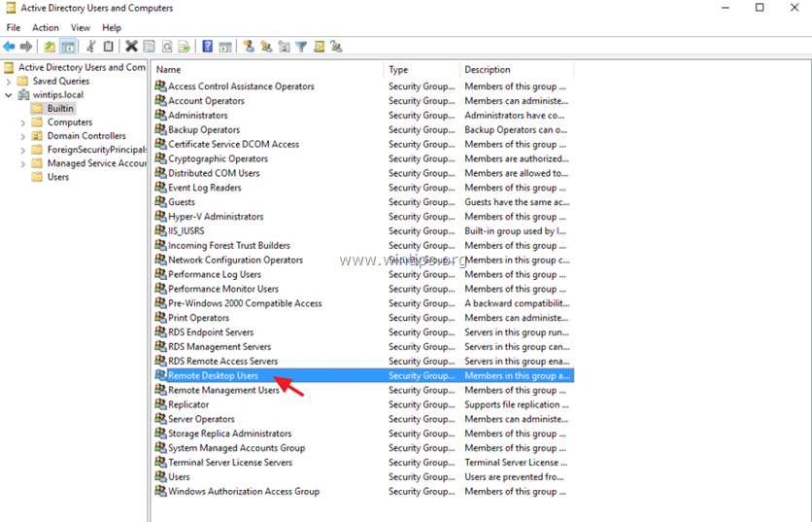Click the Paste clipboard toolbar icon

(108, 47)
